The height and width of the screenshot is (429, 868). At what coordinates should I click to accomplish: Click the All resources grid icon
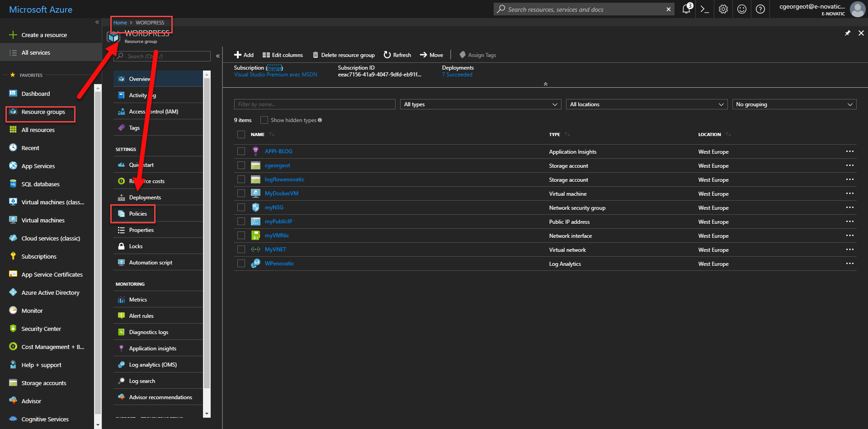click(13, 130)
